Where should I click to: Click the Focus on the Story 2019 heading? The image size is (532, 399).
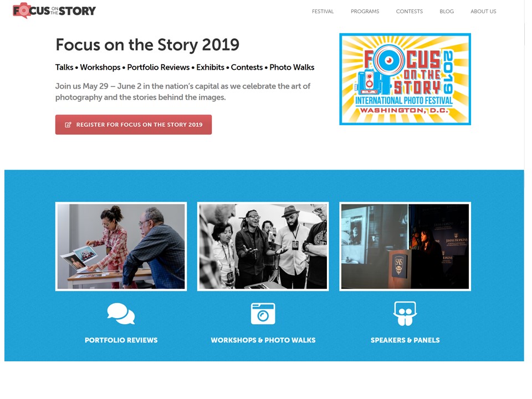point(147,45)
